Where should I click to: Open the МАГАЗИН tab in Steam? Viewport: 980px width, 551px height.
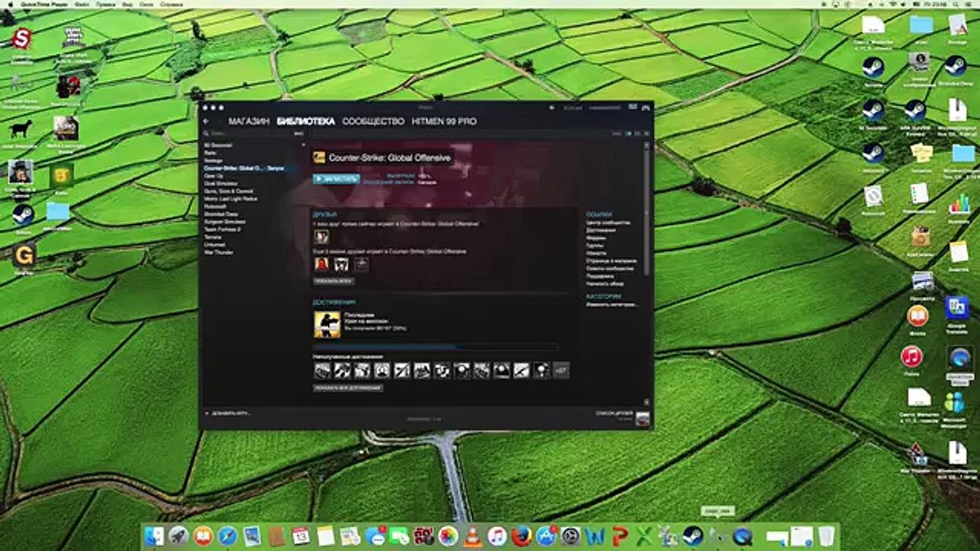coord(249,122)
